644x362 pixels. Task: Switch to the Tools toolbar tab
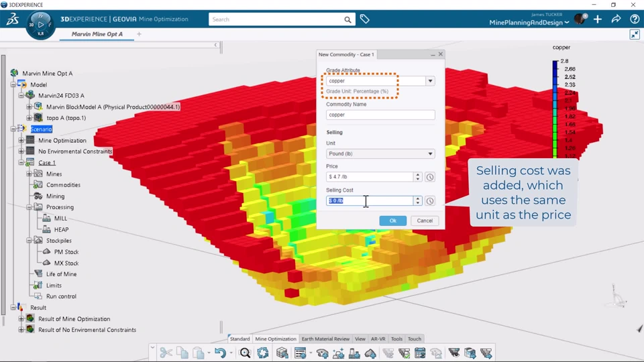[x=396, y=339]
